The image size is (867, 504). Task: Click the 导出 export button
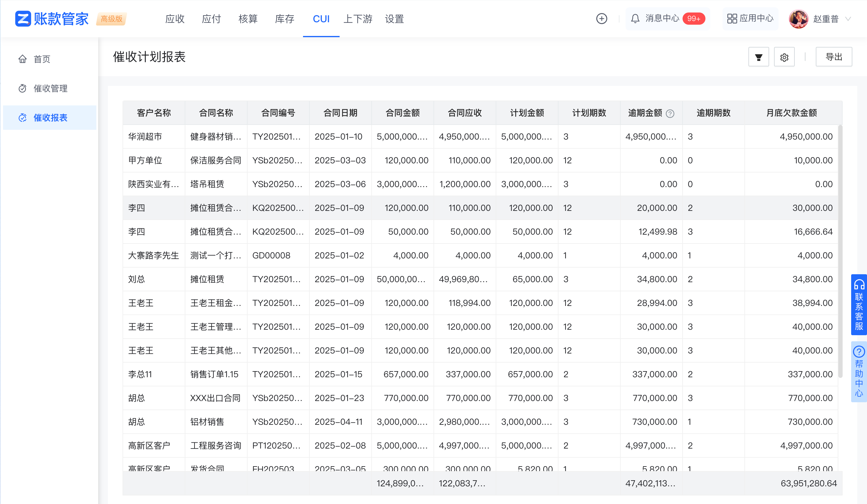coord(834,57)
